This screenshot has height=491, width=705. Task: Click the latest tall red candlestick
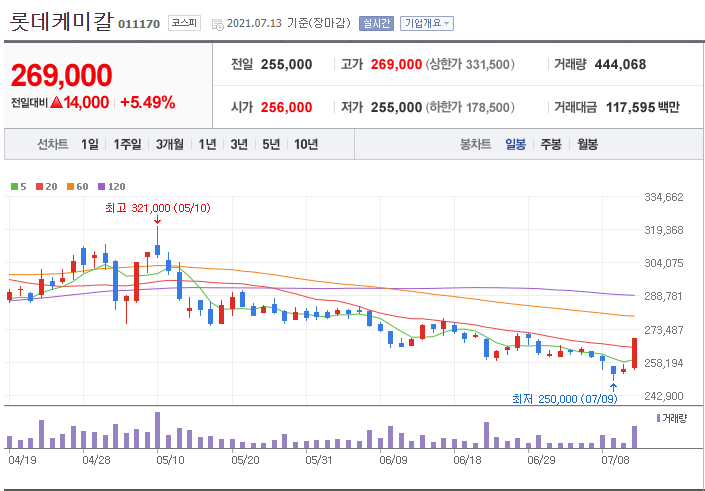[634, 353]
